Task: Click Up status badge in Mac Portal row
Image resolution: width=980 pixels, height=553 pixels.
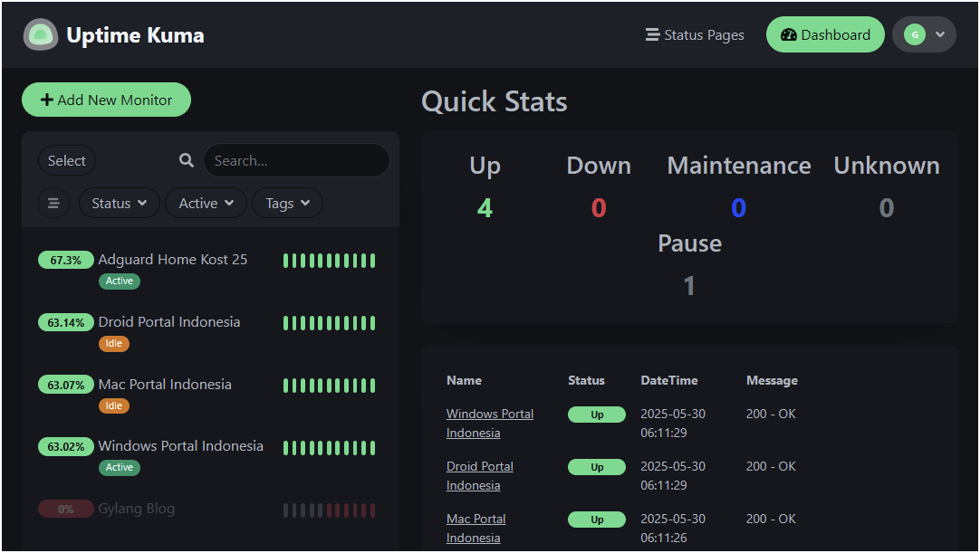Action: click(597, 520)
